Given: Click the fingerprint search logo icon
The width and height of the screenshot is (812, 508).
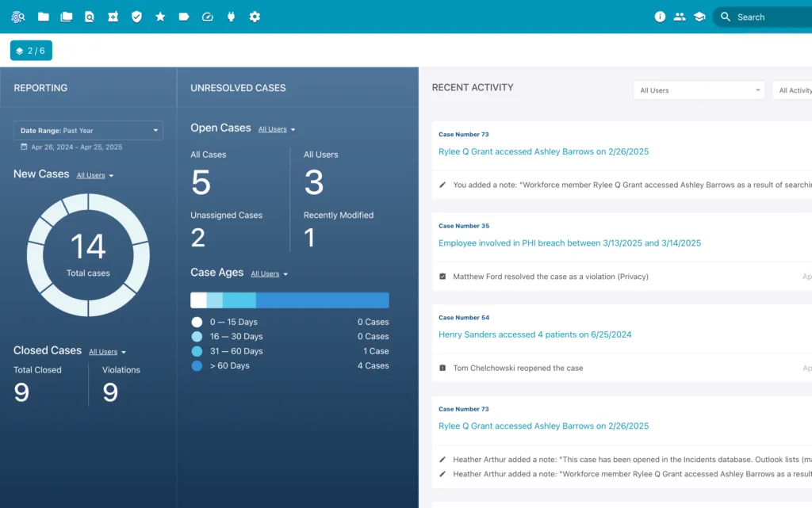Looking at the screenshot, I should (x=18, y=17).
